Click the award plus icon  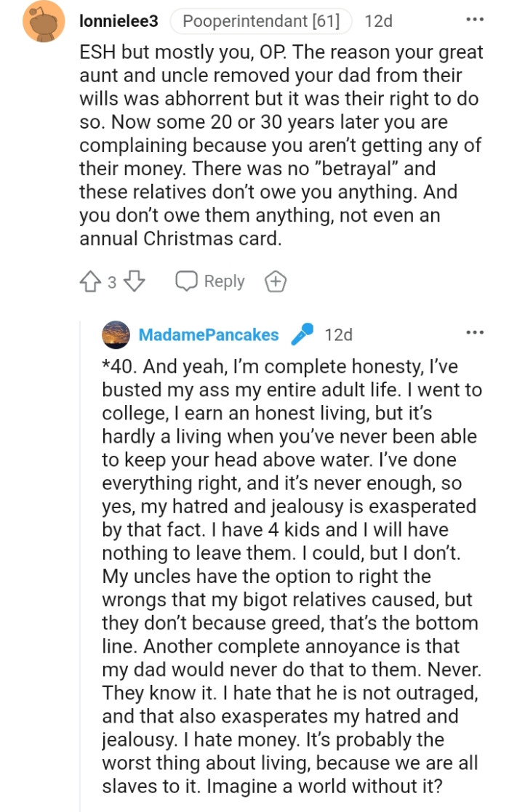[x=276, y=281]
